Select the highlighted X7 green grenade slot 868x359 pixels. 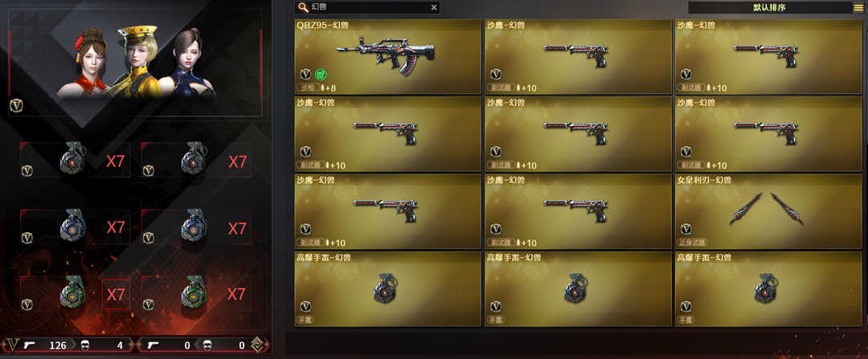click(x=116, y=294)
